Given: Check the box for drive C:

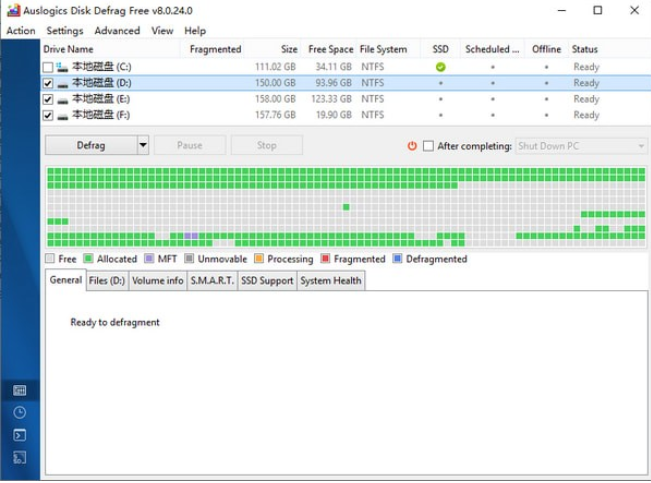Looking at the screenshot, I should tap(48, 67).
